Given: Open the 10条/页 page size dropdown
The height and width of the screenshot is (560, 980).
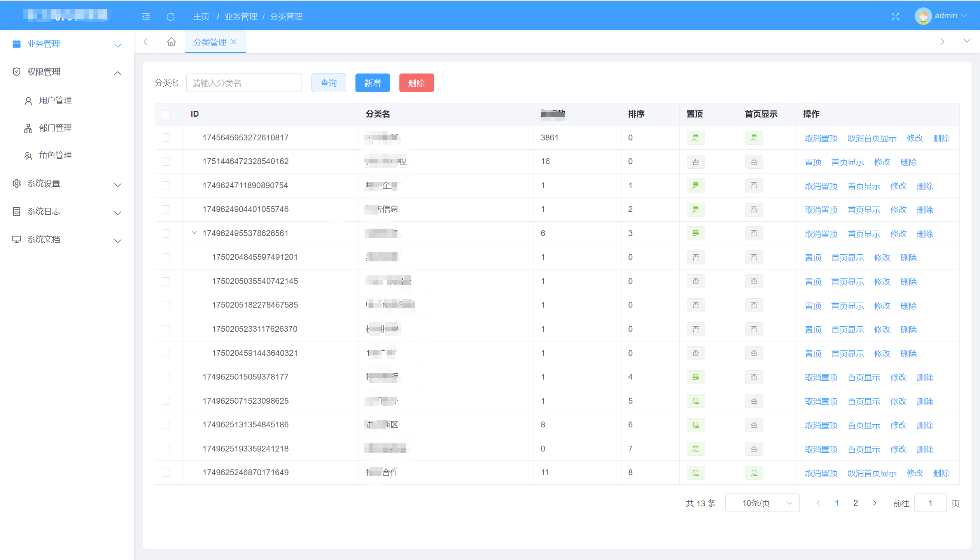Looking at the screenshot, I should coord(762,503).
